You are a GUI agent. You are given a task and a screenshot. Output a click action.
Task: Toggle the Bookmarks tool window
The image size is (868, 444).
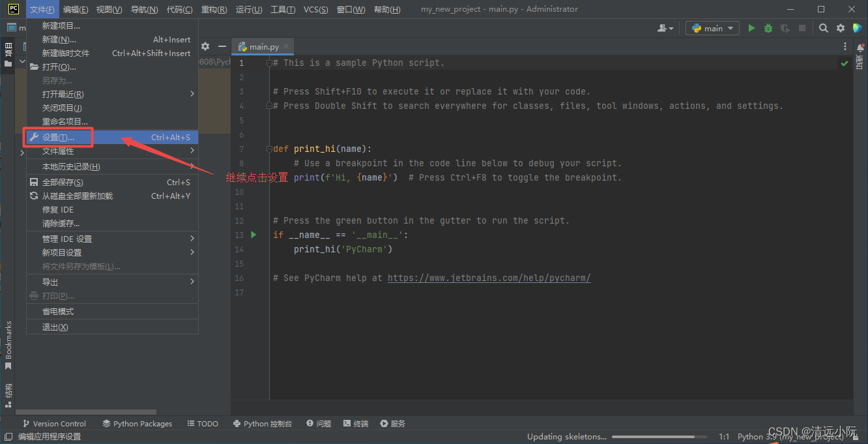tap(8, 344)
